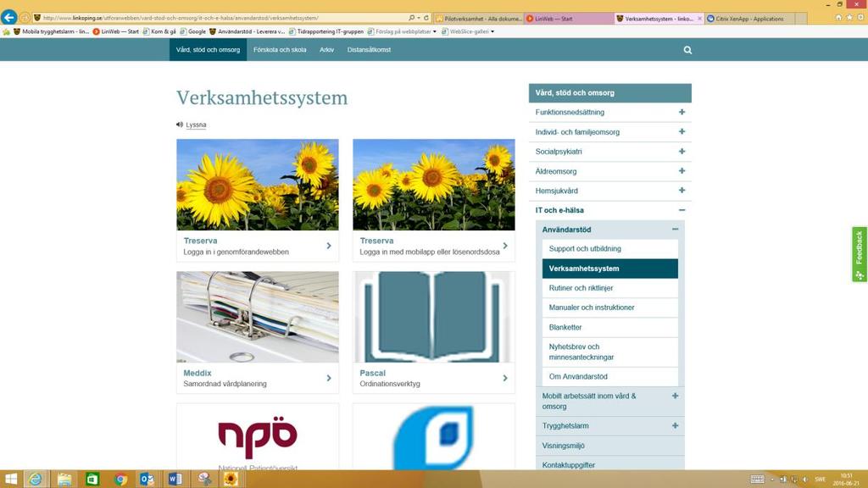Open the browser favorites star icon
Image resolution: width=868 pixels, height=488 pixels.
(849, 18)
